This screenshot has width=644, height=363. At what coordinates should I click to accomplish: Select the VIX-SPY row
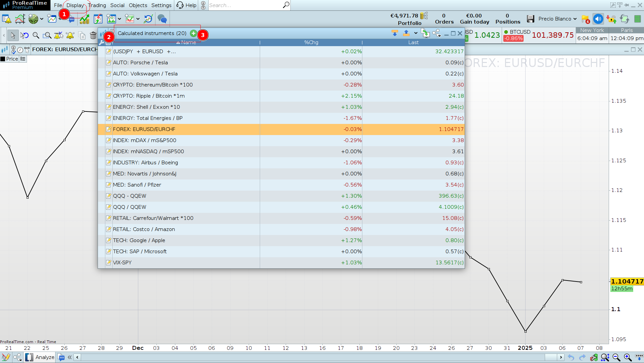click(x=281, y=263)
